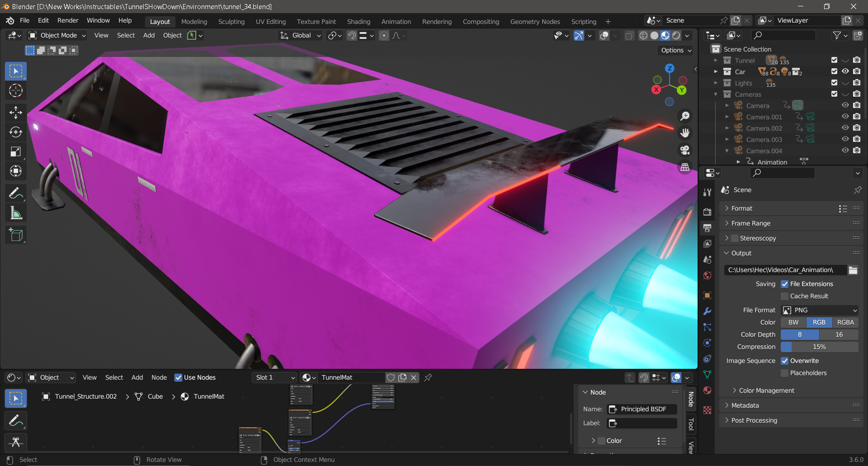The image size is (868, 466).
Task: Select the Transform tool
Action: click(16, 171)
